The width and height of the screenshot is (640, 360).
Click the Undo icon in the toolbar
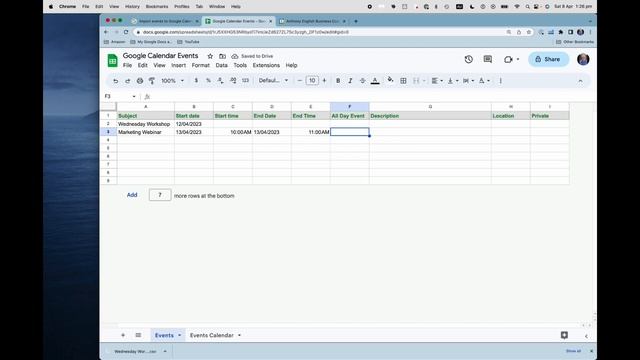click(x=116, y=81)
